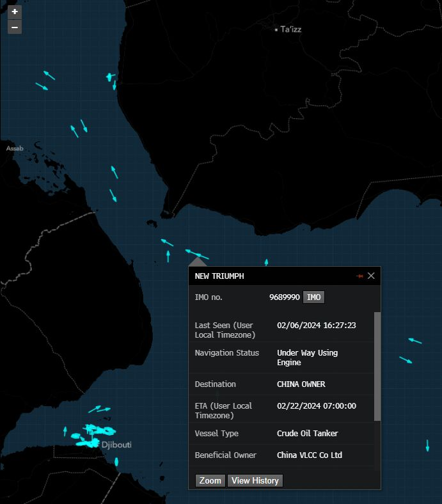Click beneficial owner China VLCC Co Ltd

[x=309, y=455]
